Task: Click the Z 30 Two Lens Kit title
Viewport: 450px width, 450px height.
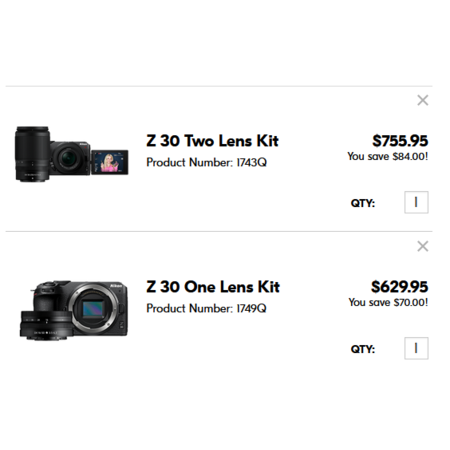Action: [212, 141]
